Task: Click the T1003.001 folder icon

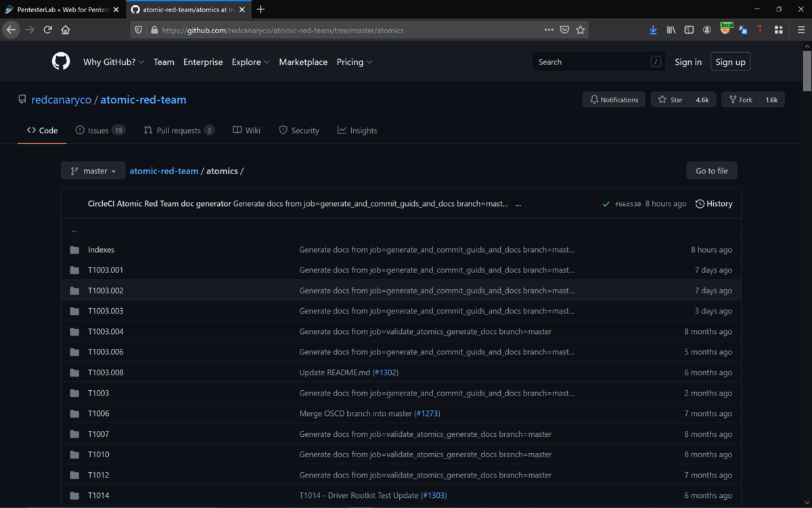Action: click(74, 270)
